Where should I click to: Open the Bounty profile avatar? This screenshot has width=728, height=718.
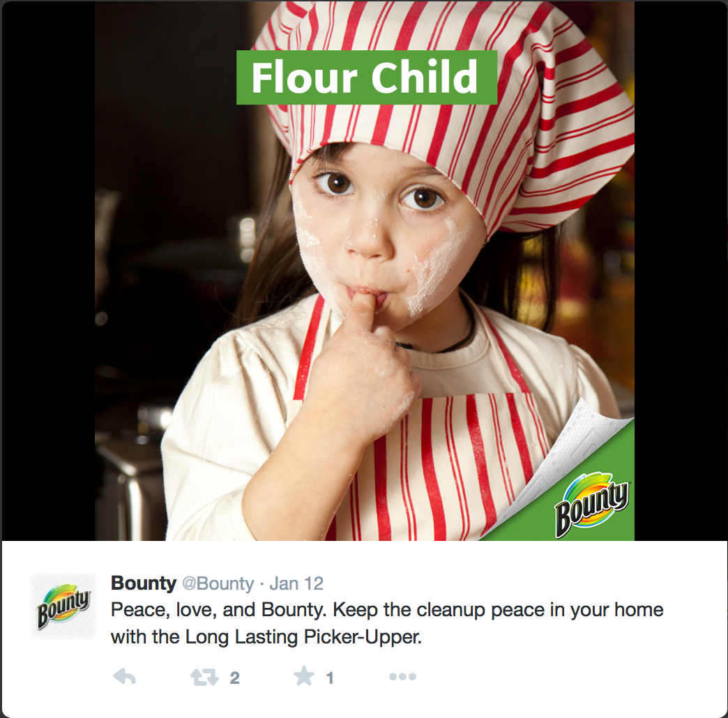63,606
